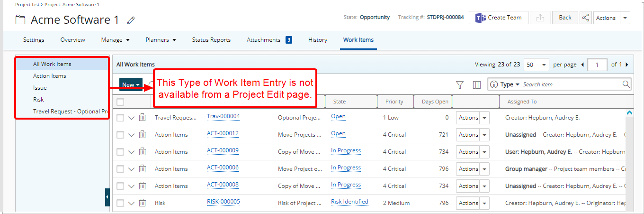The width and height of the screenshot is (644, 214).
Task: Switch to the Status Reports tab
Action: coord(211,40)
